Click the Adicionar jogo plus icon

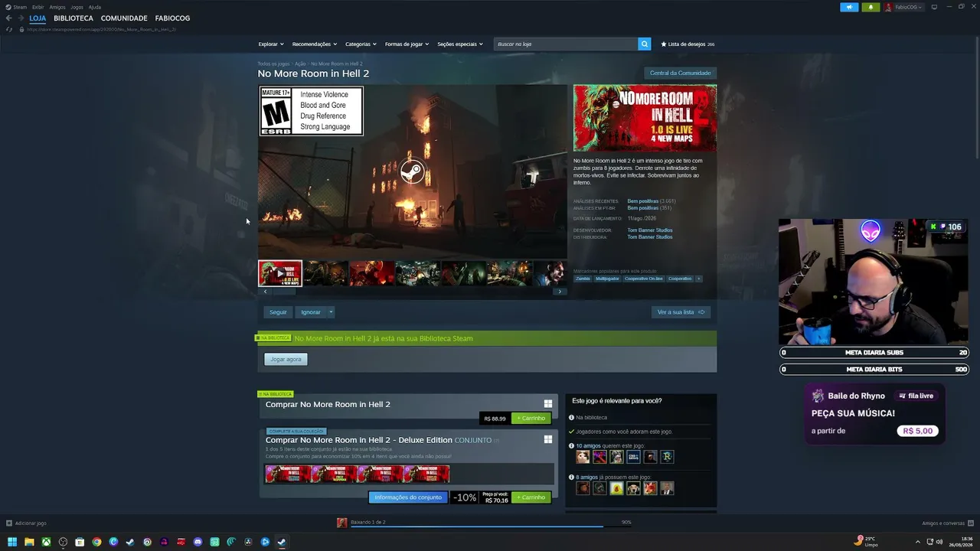[9, 523]
